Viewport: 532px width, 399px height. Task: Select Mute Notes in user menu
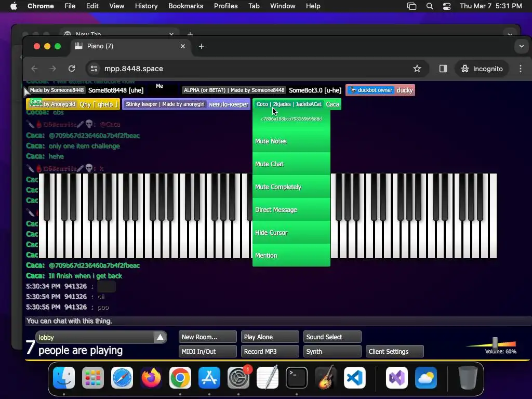pos(291,141)
